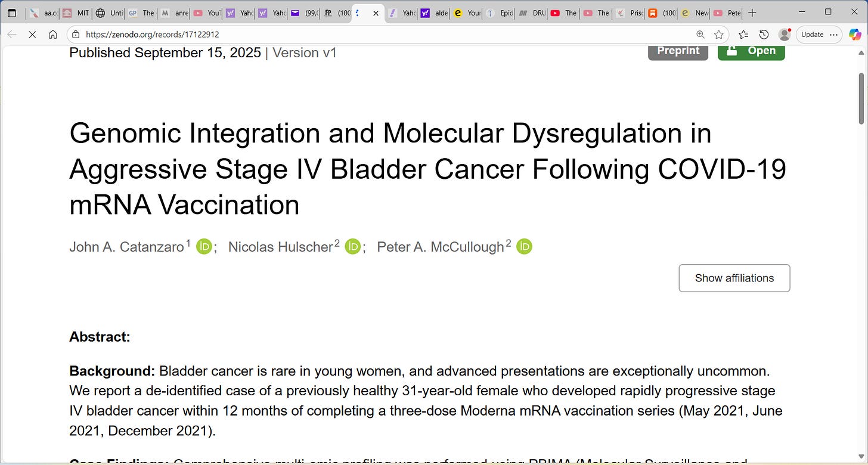
Task: Click author name Nicolas Hulscher
Action: (x=280, y=247)
